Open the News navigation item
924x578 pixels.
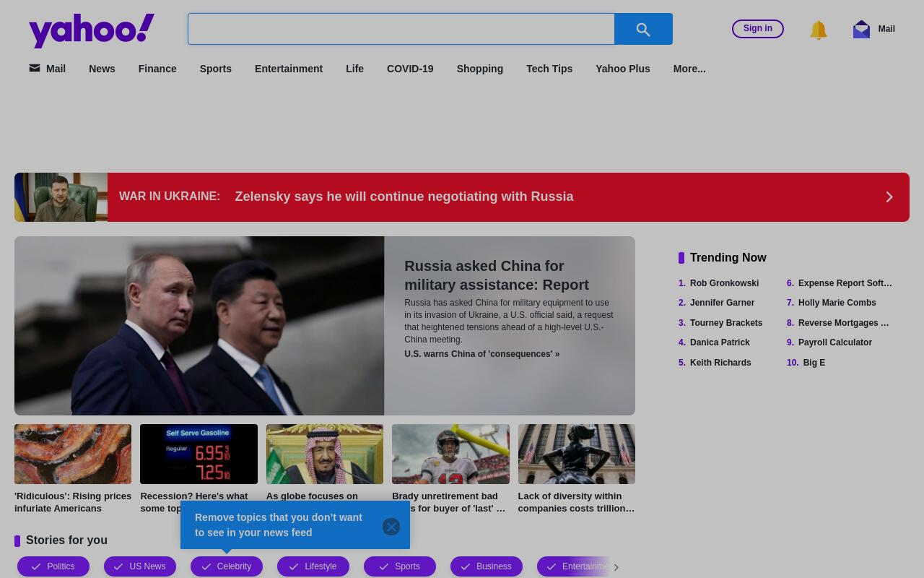point(102,69)
